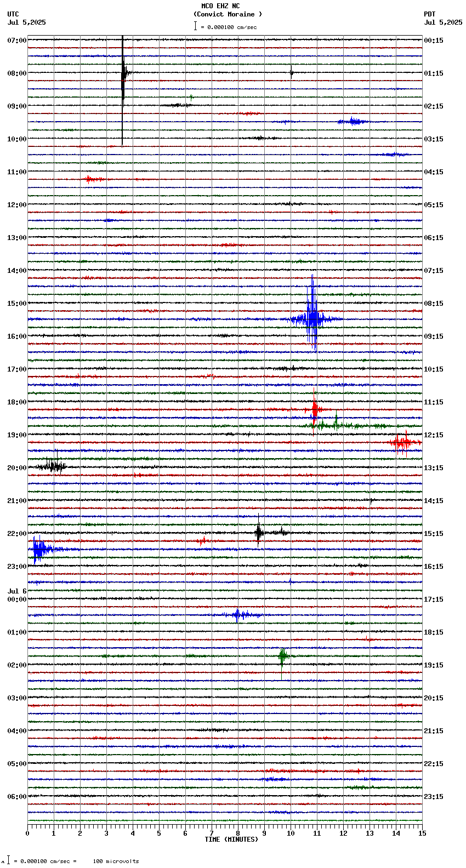This screenshot has width=466, height=868.
Task: Click the station title MCO EHZ NC
Action: click(x=220, y=6)
